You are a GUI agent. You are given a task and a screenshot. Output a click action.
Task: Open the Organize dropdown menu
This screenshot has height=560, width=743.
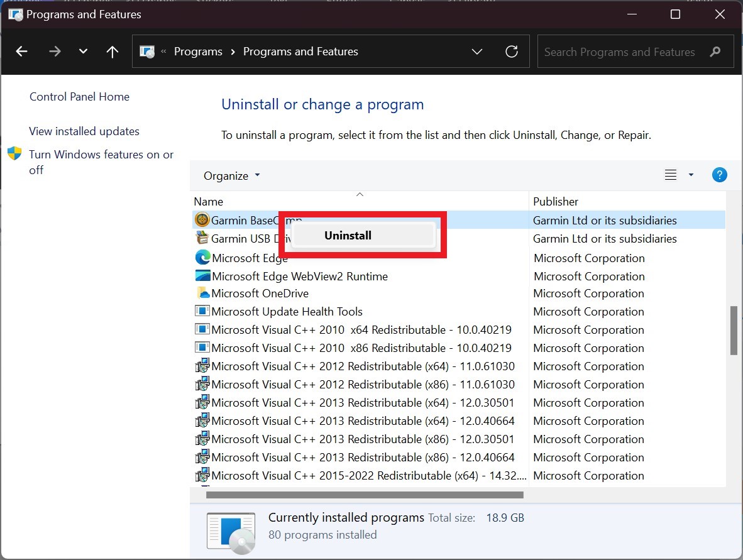(x=232, y=176)
